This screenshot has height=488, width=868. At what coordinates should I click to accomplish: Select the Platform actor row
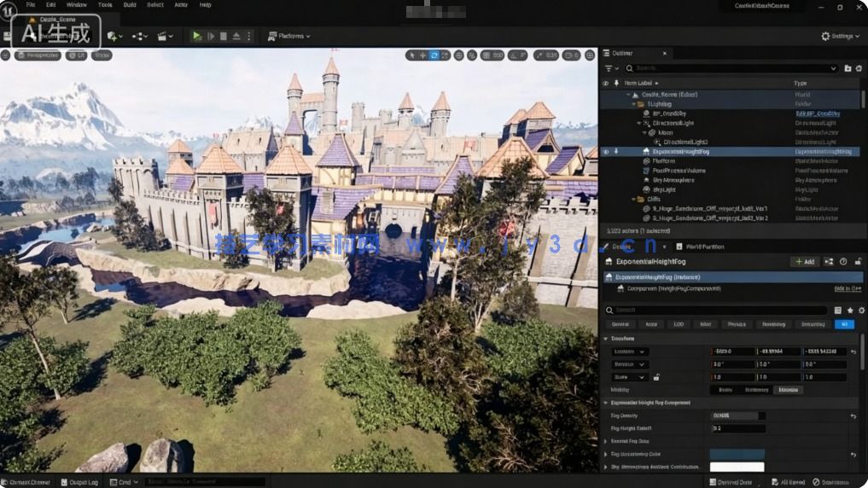click(730, 161)
